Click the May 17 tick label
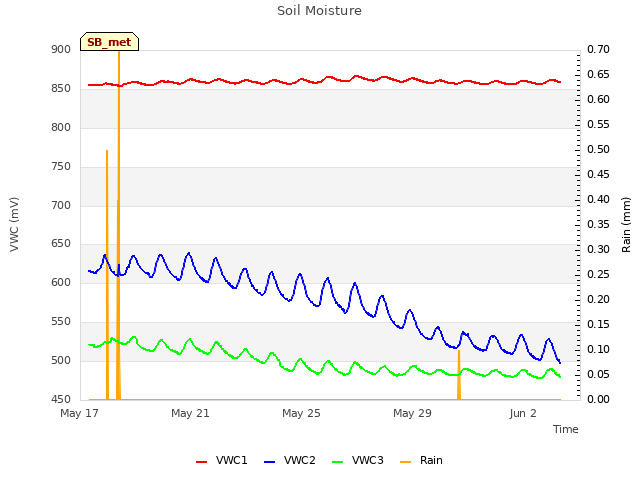 click(x=79, y=413)
